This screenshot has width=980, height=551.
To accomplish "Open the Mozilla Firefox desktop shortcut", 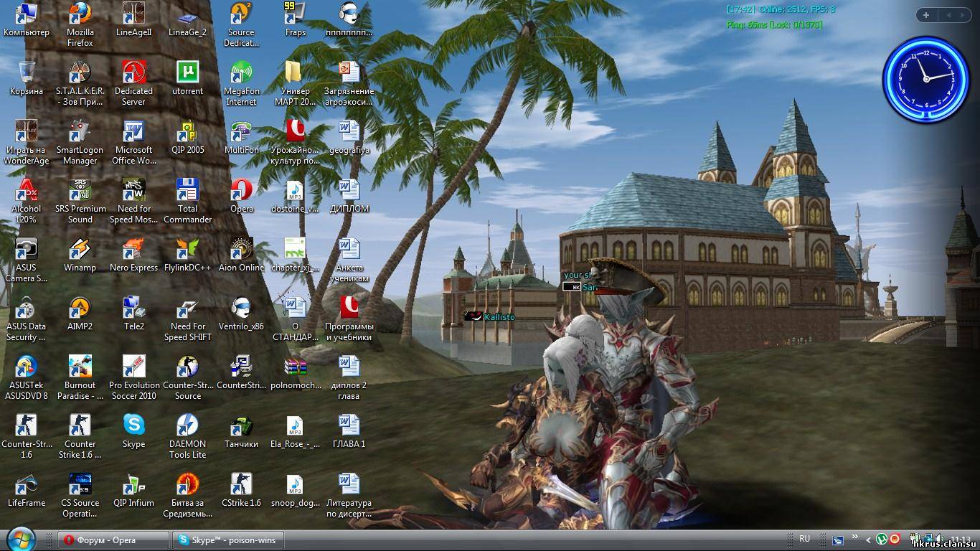I will pos(80,14).
